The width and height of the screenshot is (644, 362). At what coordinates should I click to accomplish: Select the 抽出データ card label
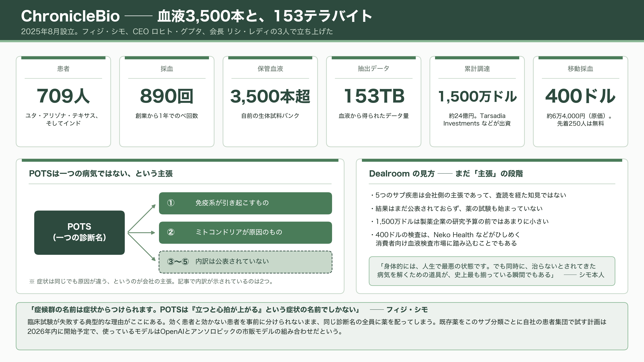pyautogui.click(x=373, y=69)
